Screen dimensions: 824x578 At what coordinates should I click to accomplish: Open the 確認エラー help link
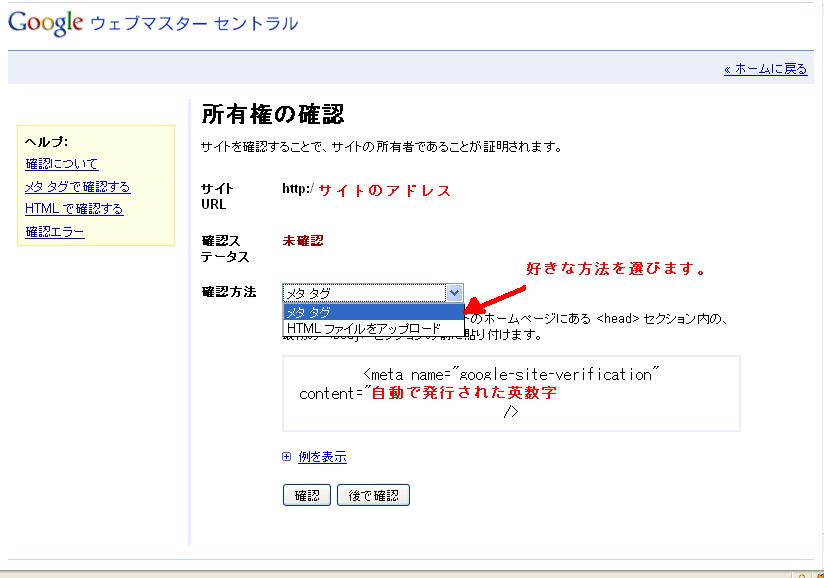(55, 232)
